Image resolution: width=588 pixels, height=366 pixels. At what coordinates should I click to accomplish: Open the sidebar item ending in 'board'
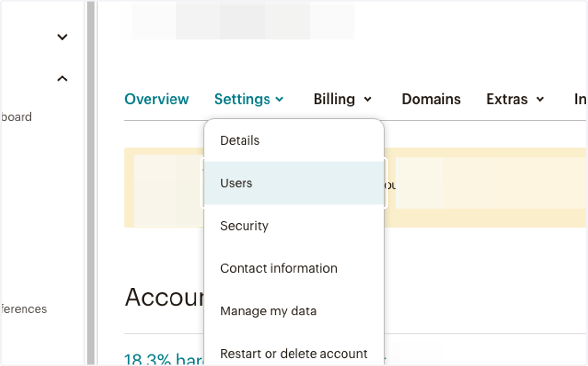click(16, 117)
